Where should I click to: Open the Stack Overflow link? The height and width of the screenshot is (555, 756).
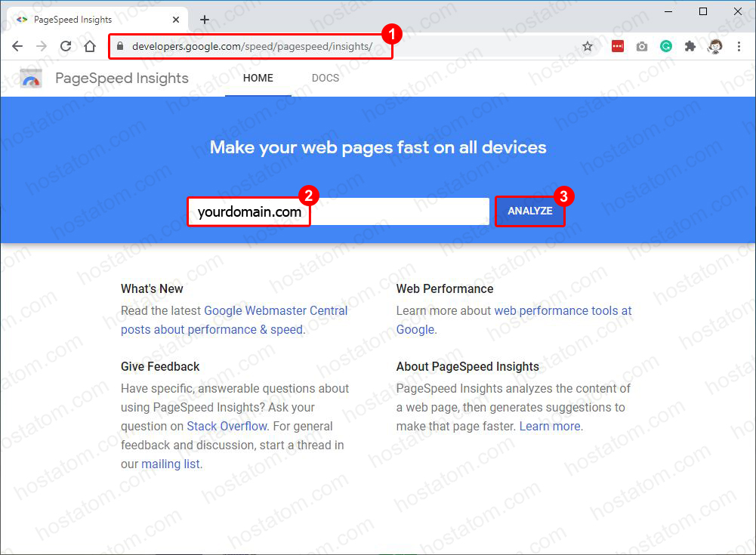pos(227,427)
